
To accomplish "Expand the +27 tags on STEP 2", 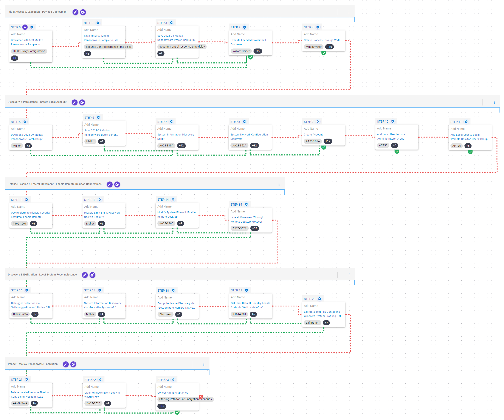I will [257, 51].
